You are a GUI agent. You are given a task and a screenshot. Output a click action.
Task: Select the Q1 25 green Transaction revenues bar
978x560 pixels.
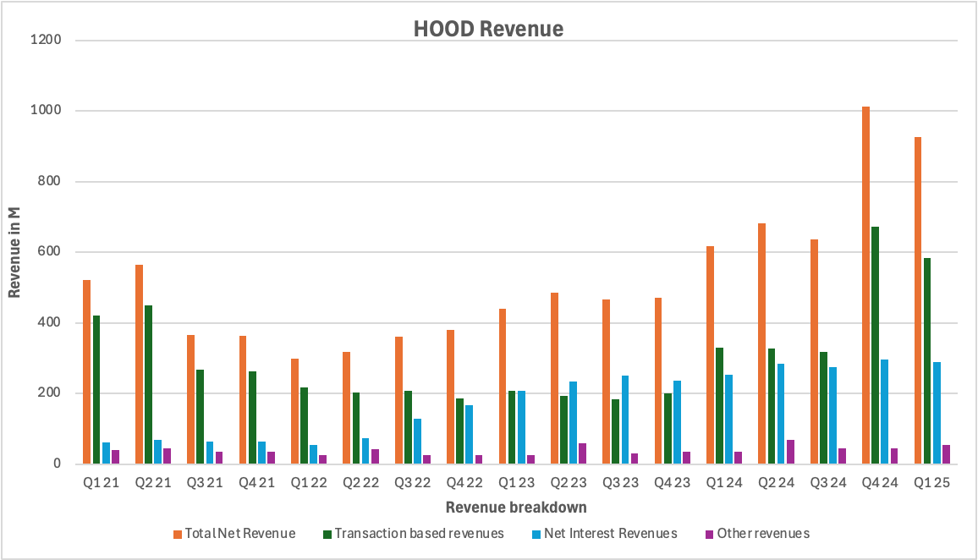click(x=927, y=361)
